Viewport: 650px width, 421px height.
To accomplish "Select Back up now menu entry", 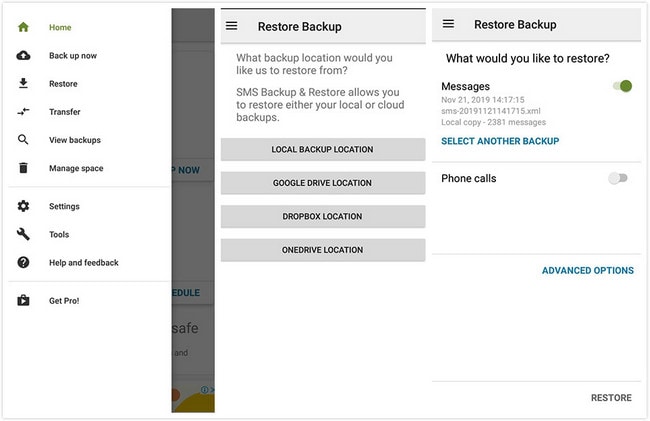I will (x=73, y=56).
